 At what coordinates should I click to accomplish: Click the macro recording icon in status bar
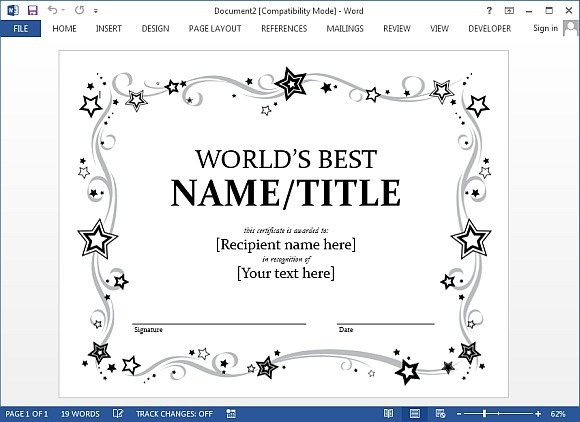pos(231,413)
